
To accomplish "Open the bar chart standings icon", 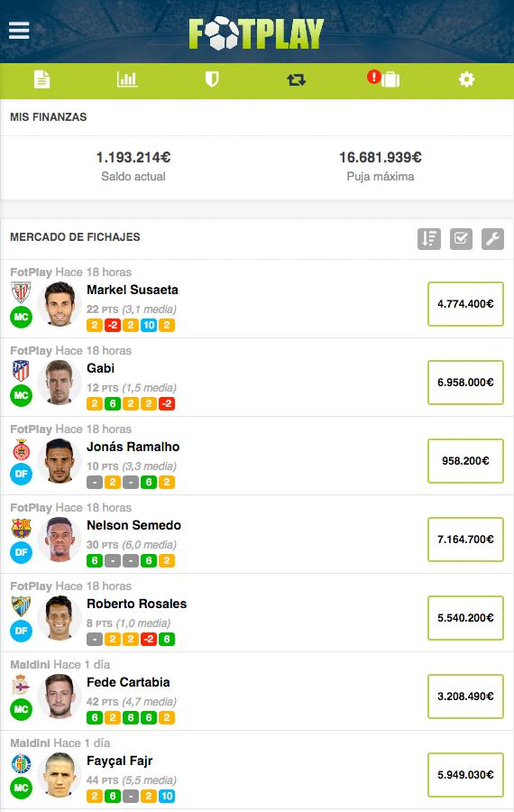I will click(127, 79).
